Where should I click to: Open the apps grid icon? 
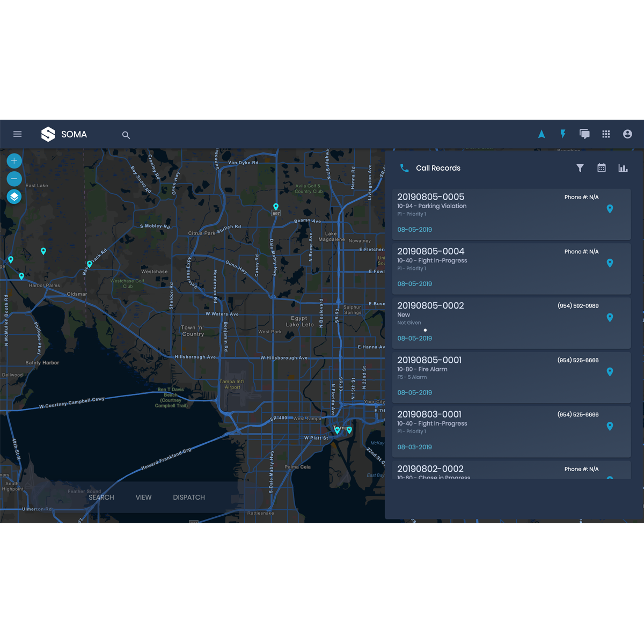click(x=606, y=134)
